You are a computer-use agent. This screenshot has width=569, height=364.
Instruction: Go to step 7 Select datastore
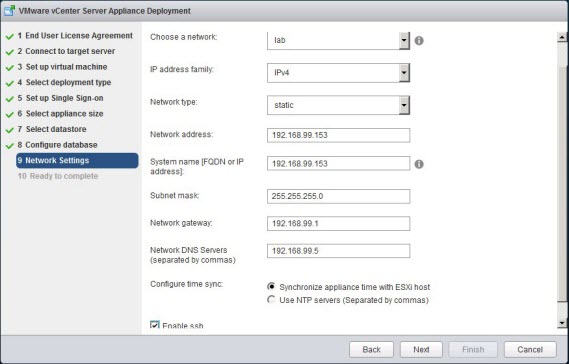(52, 129)
